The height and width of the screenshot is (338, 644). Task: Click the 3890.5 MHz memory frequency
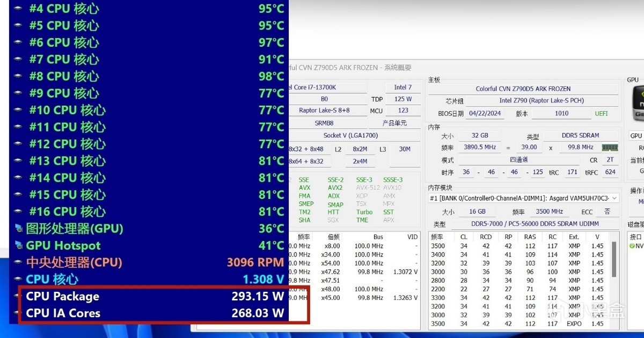[x=480, y=147]
